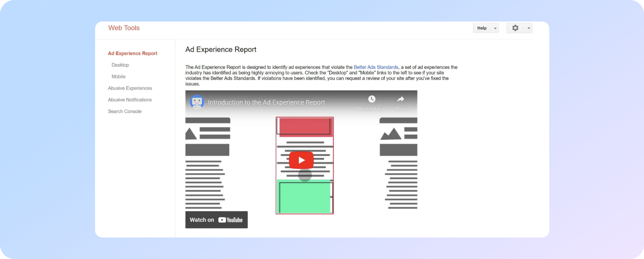Open Search Console from sidebar

pos(125,111)
